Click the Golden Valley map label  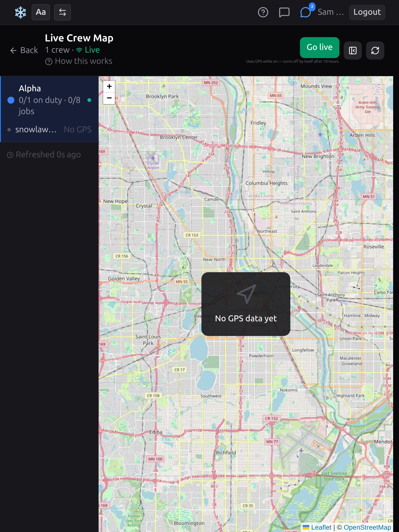point(124,278)
